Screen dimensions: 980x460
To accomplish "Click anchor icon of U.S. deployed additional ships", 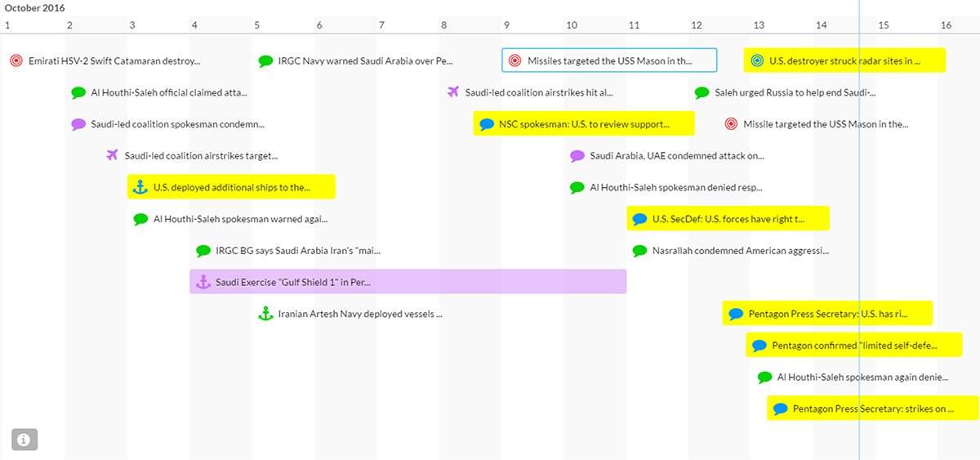I will (140, 187).
